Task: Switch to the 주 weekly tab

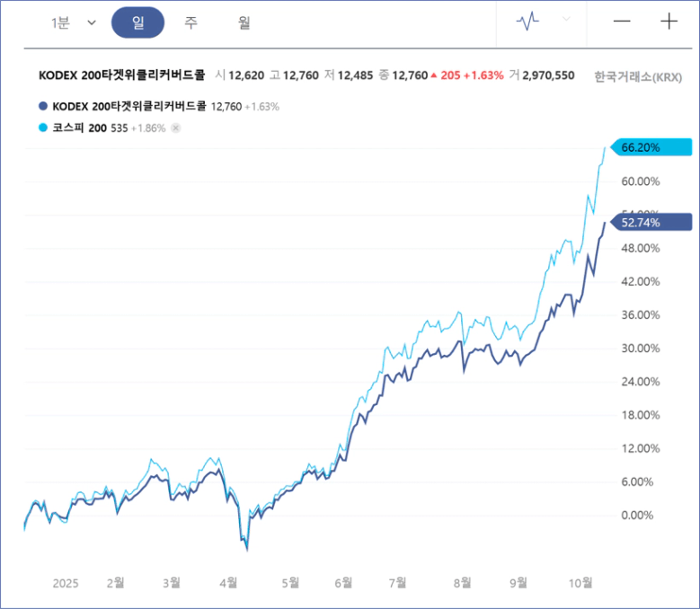Action: point(191,22)
